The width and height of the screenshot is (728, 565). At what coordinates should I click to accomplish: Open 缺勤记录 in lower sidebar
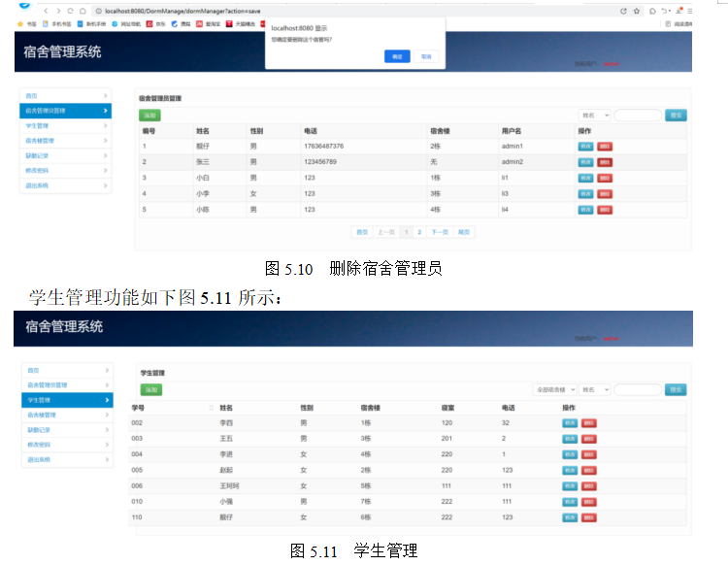67,429
